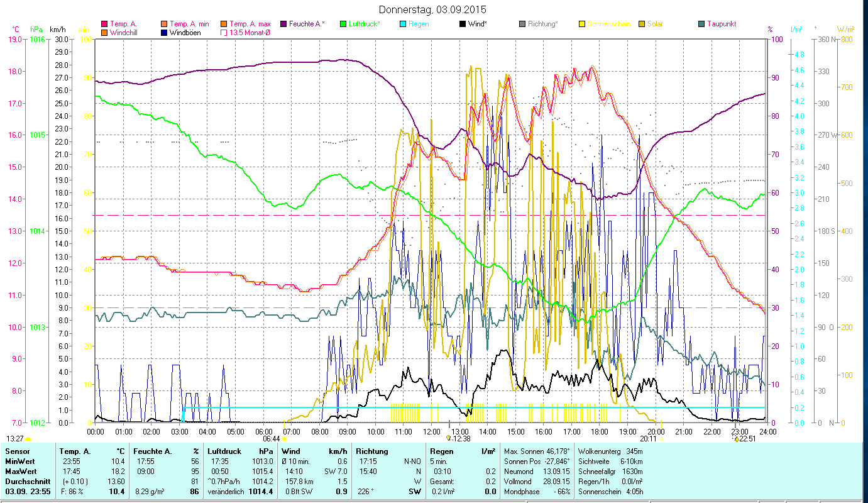Click the Temp. A. min legend label
This screenshot has width=868, height=503.
[189, 24]
